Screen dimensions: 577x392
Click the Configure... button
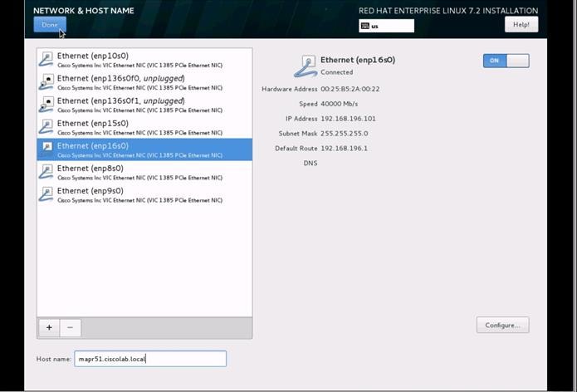pos(502,325)
